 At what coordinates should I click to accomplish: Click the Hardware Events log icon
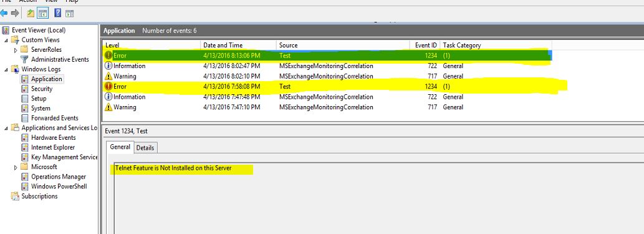25,138
